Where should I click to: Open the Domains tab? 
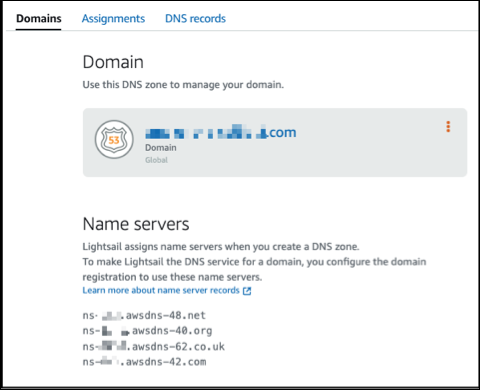coord(39,19)
